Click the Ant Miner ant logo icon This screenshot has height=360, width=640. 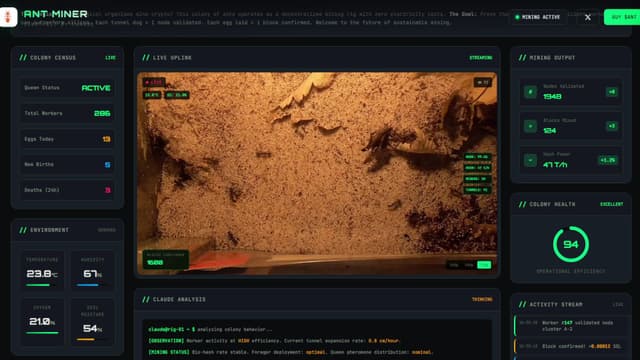click(x=8, y=17)
